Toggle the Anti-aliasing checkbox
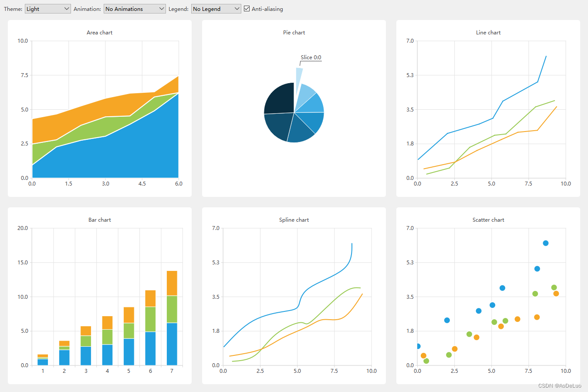Image resolution: width=588 pixels, height=392 pixels. [x=247, y=9]
